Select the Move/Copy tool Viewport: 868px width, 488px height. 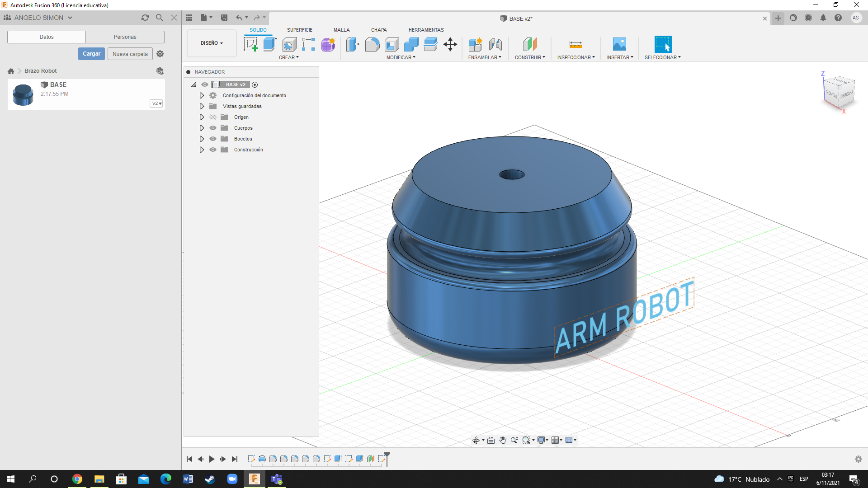[x=450, y=44]
